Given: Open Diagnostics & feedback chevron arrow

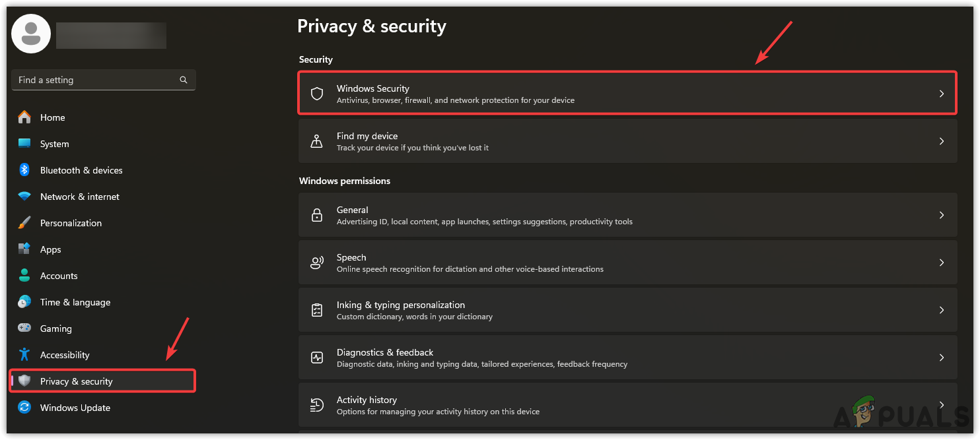Looking at the screenshot, I should (942, 358).
